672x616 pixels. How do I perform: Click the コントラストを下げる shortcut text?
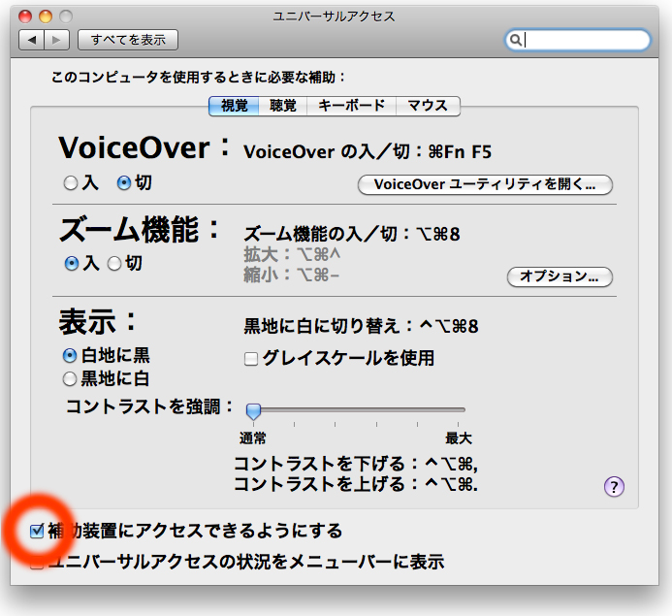tap(356, 464)
